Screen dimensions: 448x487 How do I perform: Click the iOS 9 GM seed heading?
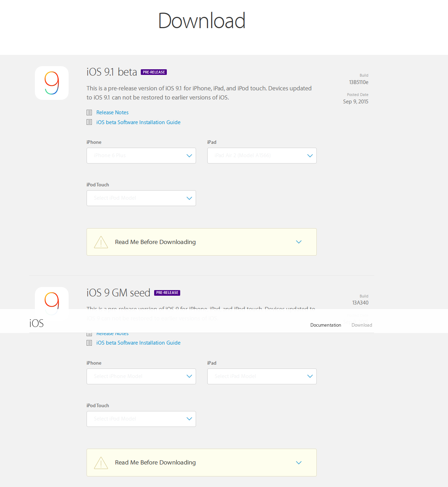point(119,293)
